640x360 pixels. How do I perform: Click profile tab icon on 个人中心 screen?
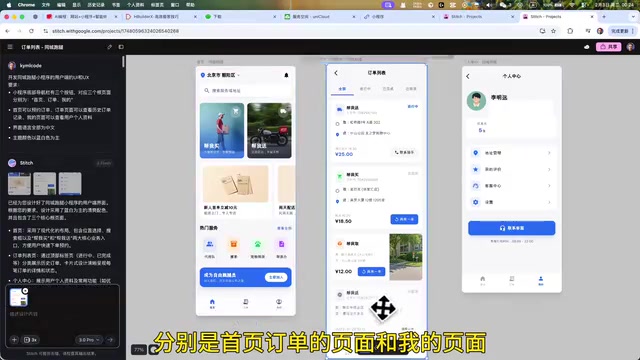[x=541, y=280]
